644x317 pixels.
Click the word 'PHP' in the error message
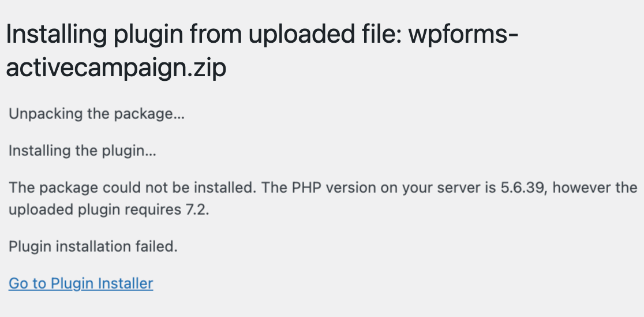[x=305, y=188]
